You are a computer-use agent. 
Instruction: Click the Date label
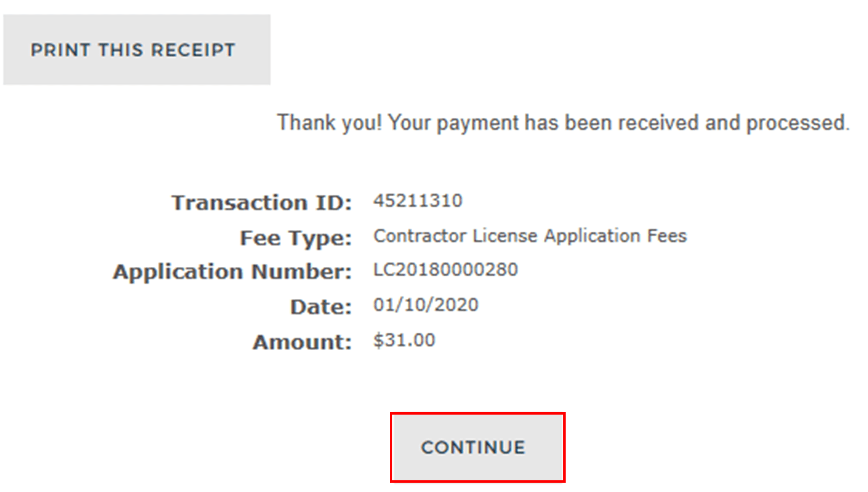[321, 307]
